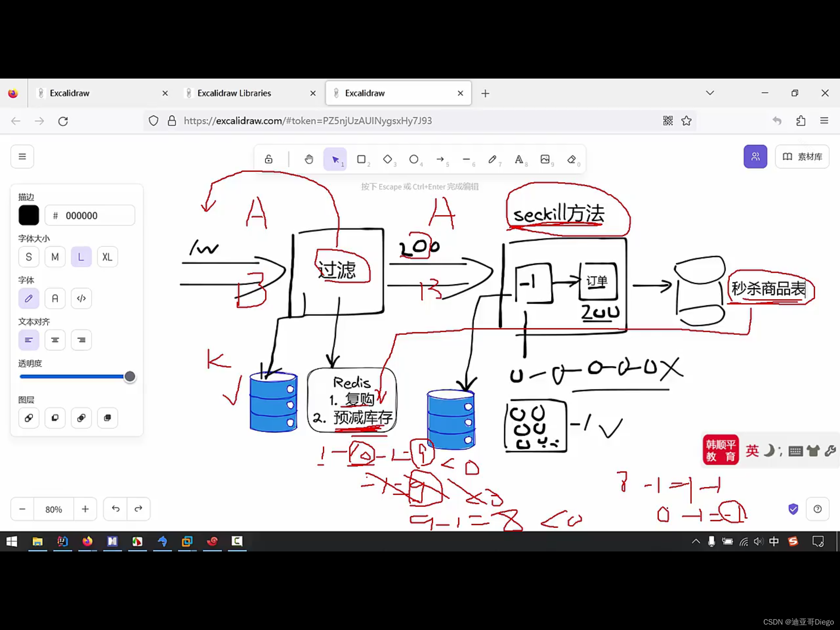Open Firefox extensions puzzle icon
Screen dimensions: 840x630
(801, 121)
